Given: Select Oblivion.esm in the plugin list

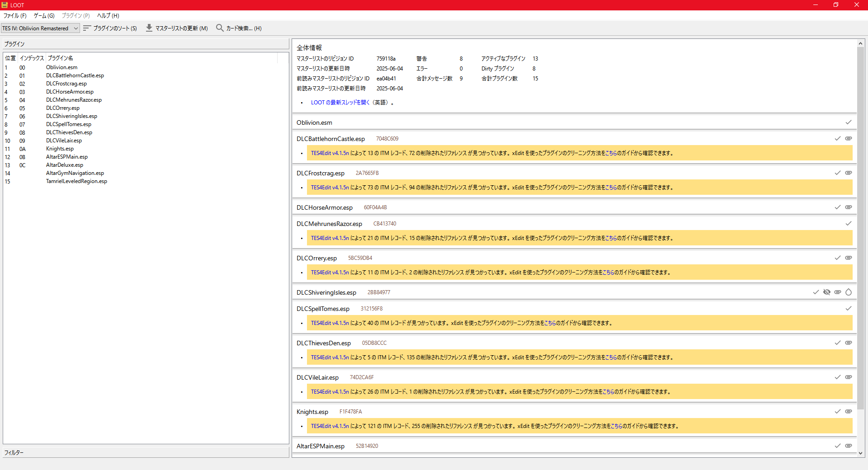Looking at the screenshot, I should point(61,67).
